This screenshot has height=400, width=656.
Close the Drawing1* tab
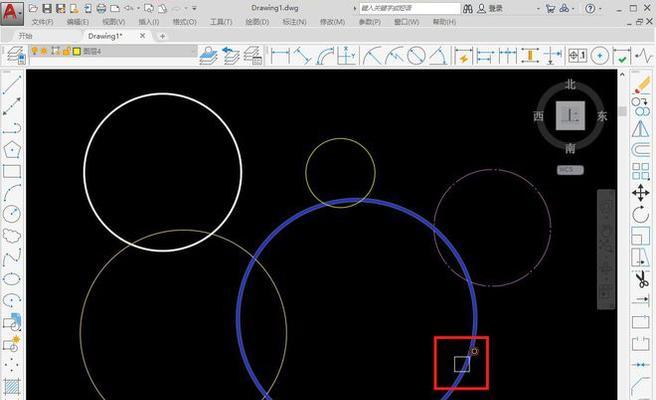(x=143, y=36)
